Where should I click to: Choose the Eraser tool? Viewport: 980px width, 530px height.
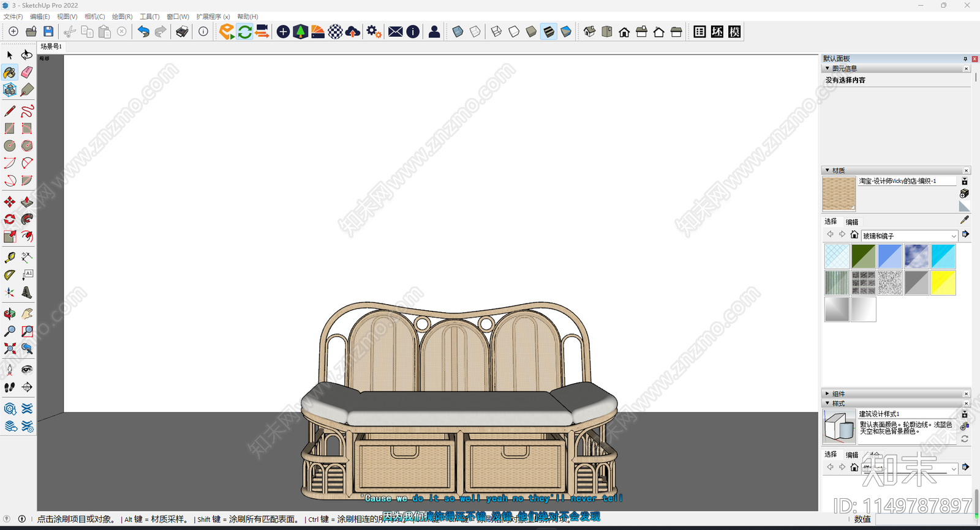pyautogui.click(x=27, y=73)
